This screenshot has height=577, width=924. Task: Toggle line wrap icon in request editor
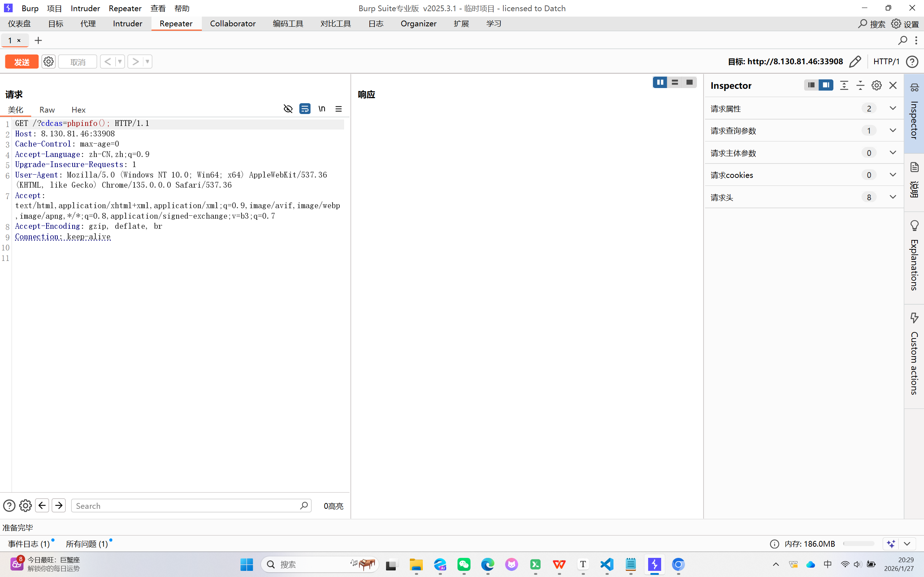click(x=305, y=109)
